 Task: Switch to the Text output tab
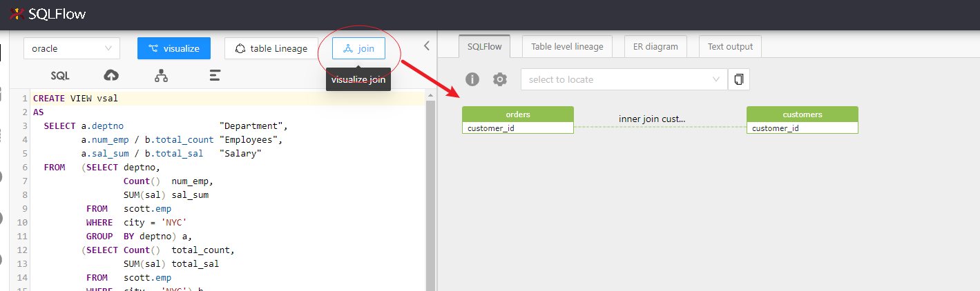click(x=730, y=47)
